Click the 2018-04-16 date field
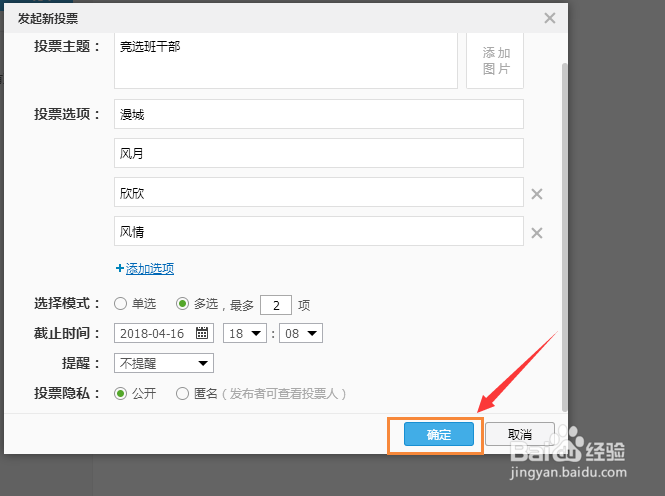665x496 pixels. click(x=164, y=333)
